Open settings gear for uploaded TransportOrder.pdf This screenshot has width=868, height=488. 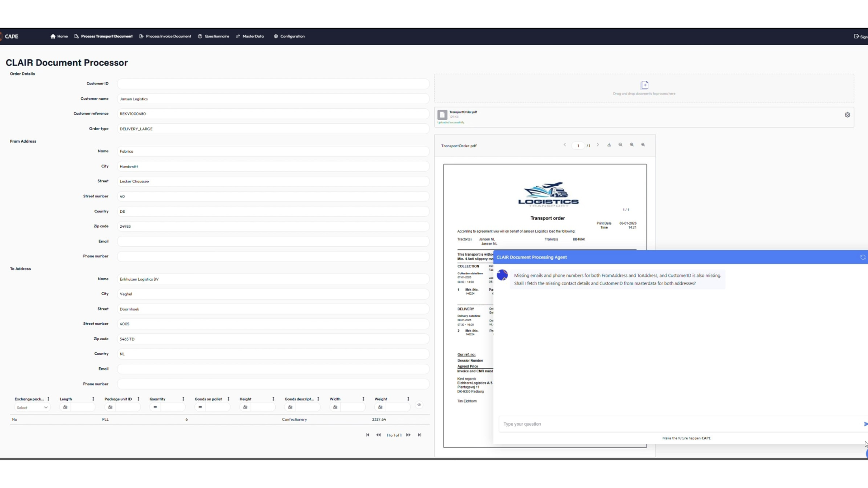click(x=847, y=115)
